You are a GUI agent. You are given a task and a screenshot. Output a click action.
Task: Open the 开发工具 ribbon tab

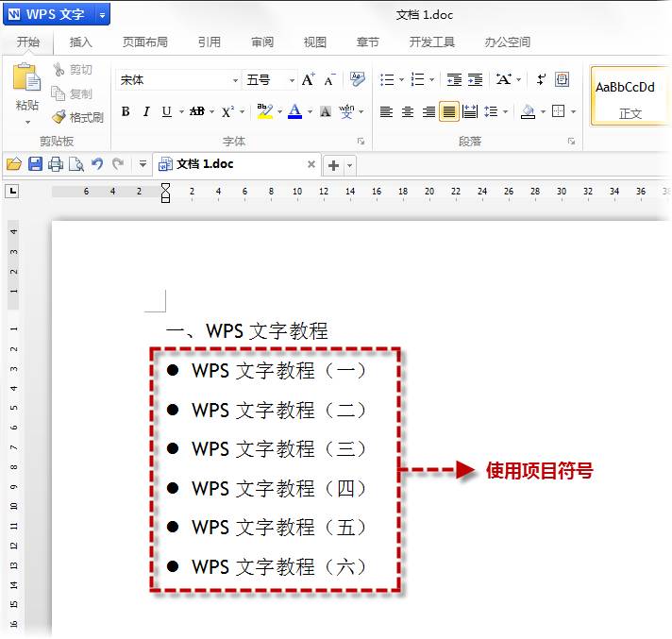(x=431, y=42)
